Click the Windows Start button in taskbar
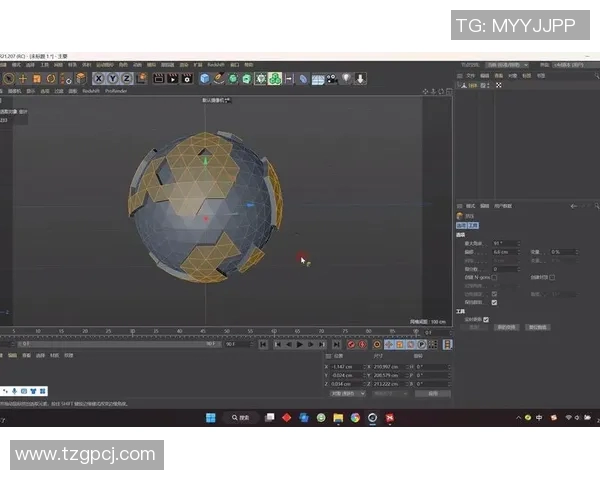The width and height of the screenshot is (600, 480). (x=211, y=417)
